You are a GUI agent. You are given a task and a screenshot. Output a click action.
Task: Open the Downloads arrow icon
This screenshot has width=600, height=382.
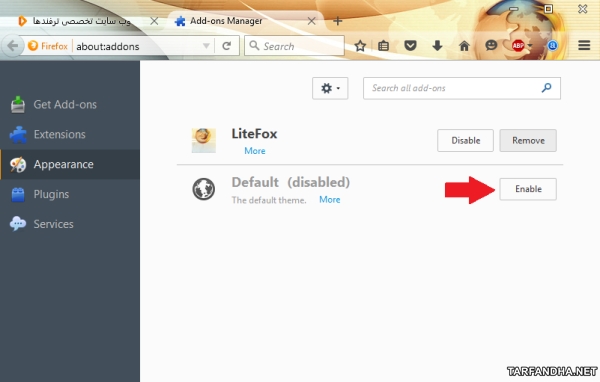pyautogui.click(x=437, y=46)
